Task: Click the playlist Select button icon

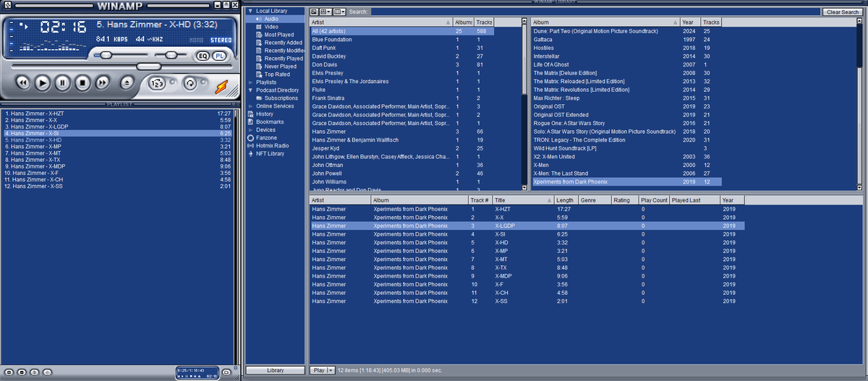Action: tap(35, 372)
